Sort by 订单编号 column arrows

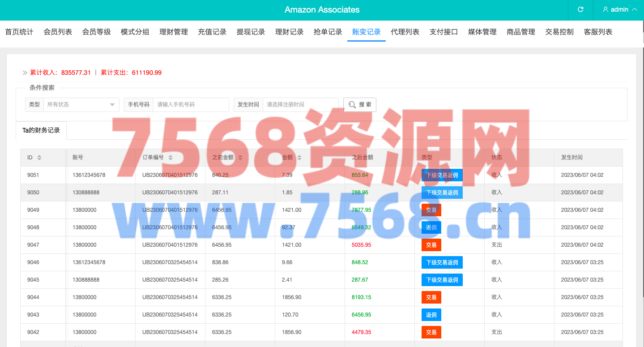(x=171, y=158)
